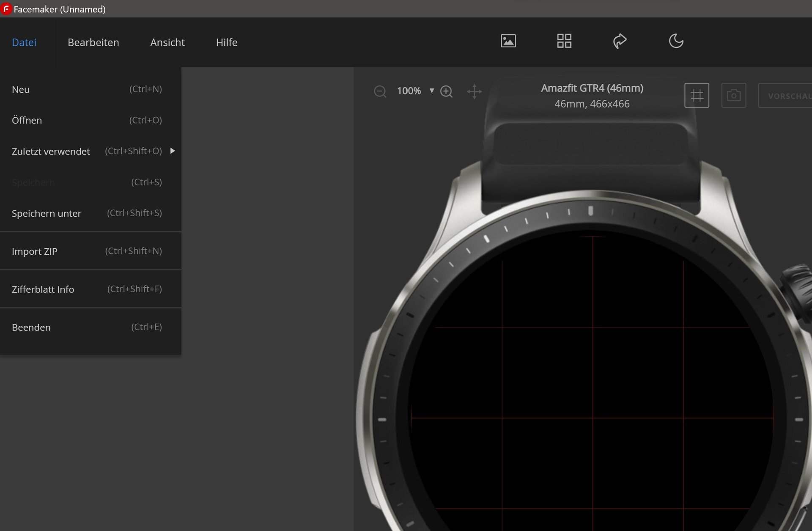This screenshot has height=531, width=812.
Task: Toggle the grid lines overlay button
Action: click(697, 96)
